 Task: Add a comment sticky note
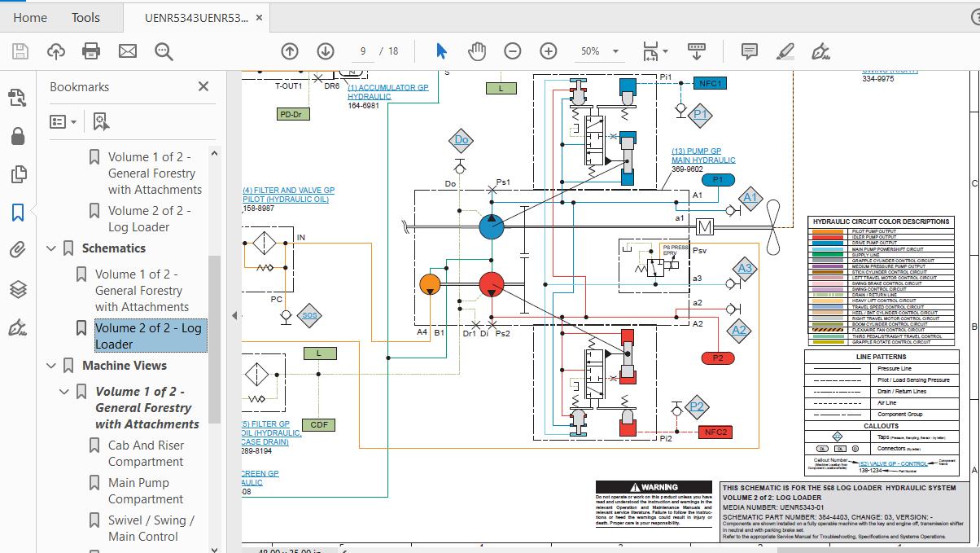tap(750, 51)
